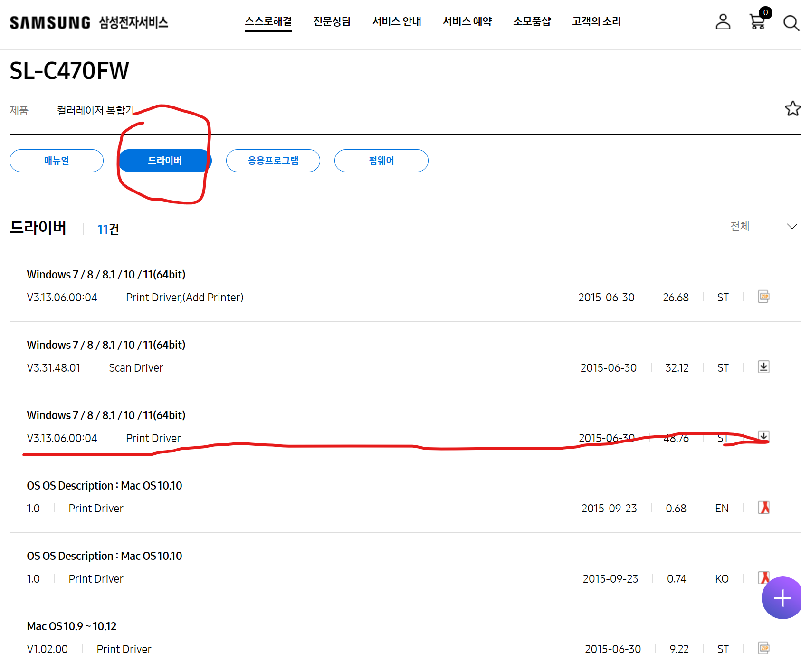Viewport: 801px width, 672px height.
Task: Open the 고객의 소리 menu
Action: point(596,21)
